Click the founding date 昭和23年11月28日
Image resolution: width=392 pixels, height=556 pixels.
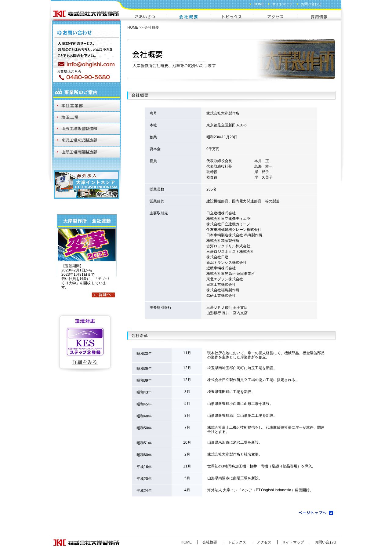tap(222, 137)
